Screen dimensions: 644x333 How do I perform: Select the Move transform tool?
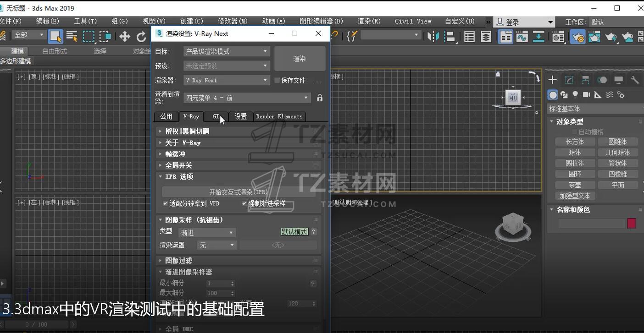click(124, 37)
